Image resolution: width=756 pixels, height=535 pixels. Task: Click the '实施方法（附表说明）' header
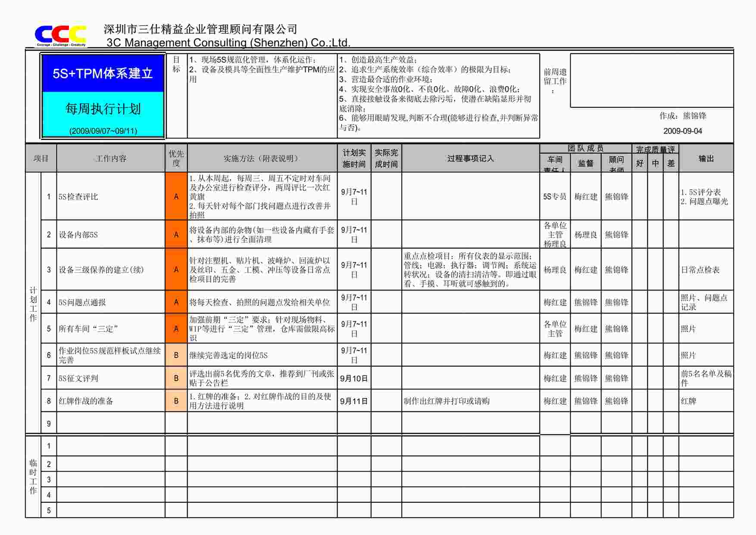point(262,159)
